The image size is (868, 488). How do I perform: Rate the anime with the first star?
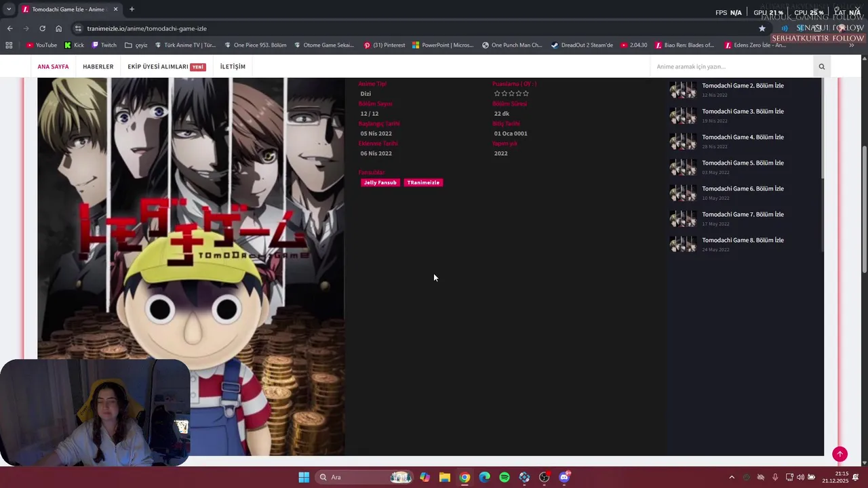497,94
